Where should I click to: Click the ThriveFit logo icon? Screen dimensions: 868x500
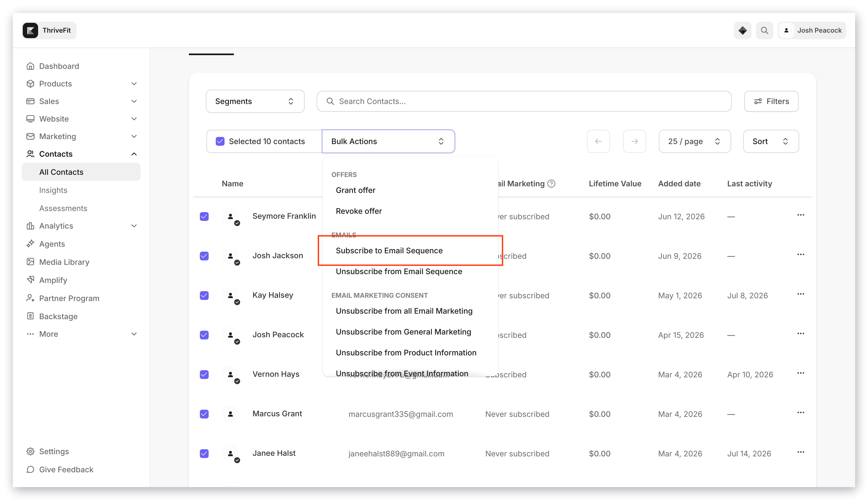pyautogui.click(x=30, y=30)
